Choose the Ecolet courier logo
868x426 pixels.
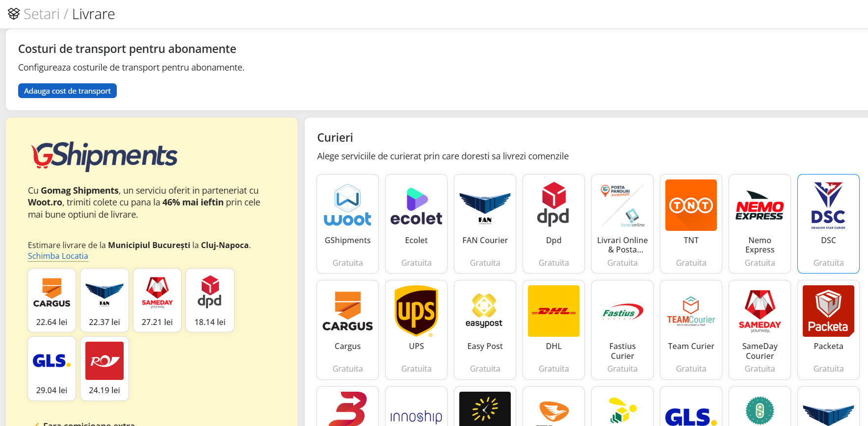[416, 205]
